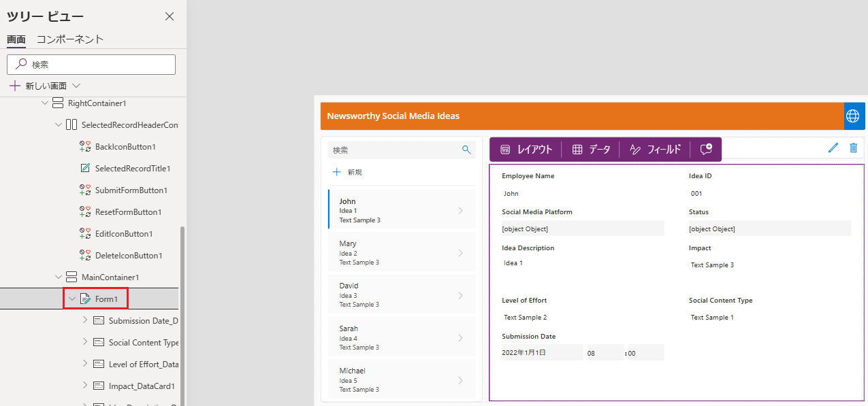Click the minute field showing 00
Viewport: 868px width, 406px height.
tap(645, 352)
